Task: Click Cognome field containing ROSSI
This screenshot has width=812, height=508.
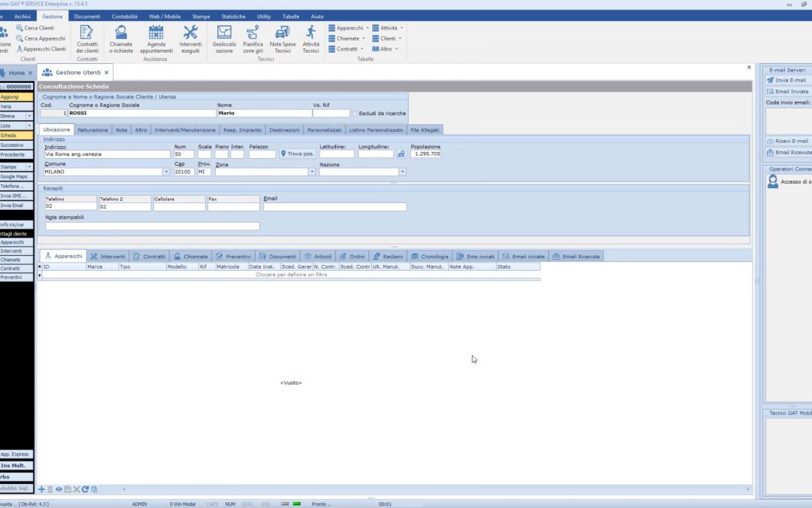Action: (x=142, y=113)
